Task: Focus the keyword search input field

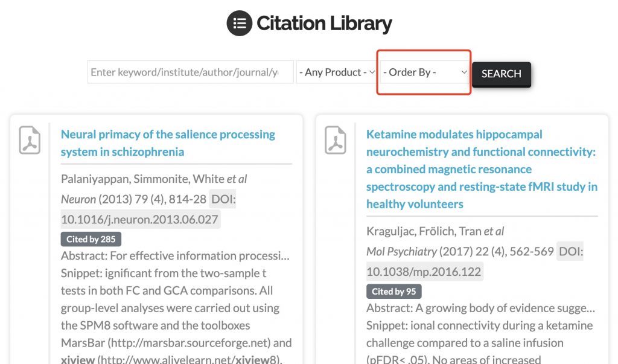Action: pyautogui.click(x=190, y=72)
